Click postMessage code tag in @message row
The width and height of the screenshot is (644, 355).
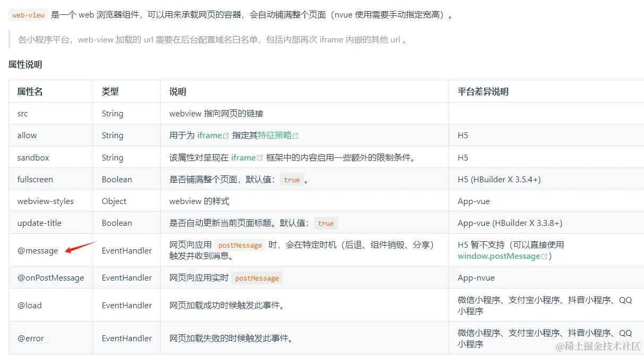click(x=240, y=245)
